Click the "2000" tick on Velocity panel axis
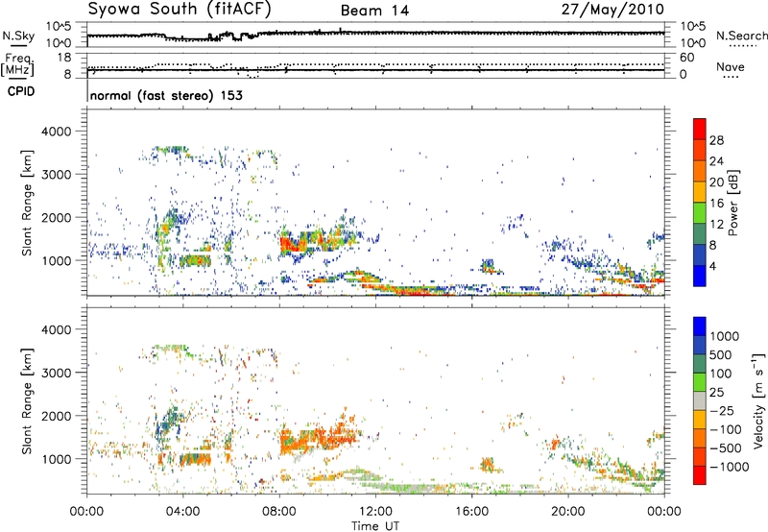Image resolution: width=768 pixels, height=532 pixels. [57, 416]
